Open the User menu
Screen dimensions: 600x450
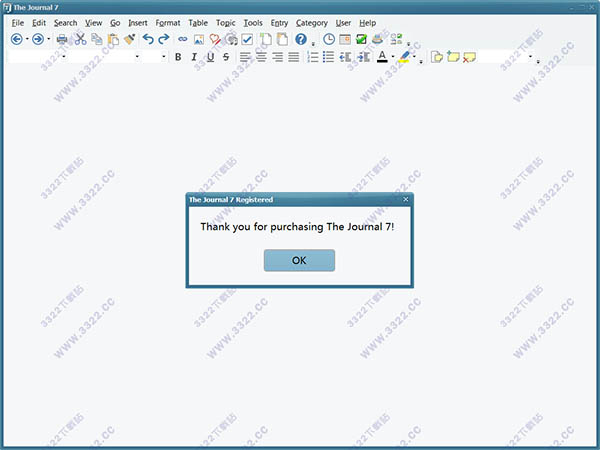(x=343, y=23)
